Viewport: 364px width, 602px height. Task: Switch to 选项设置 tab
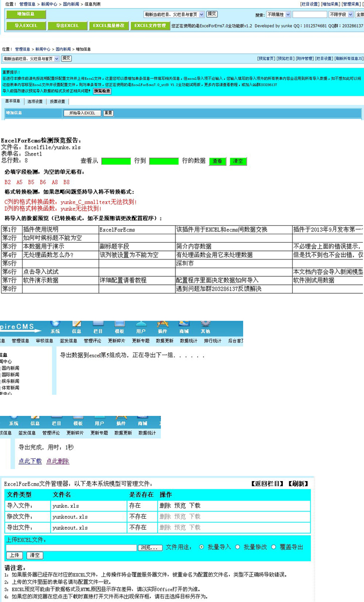pos(35,101)
